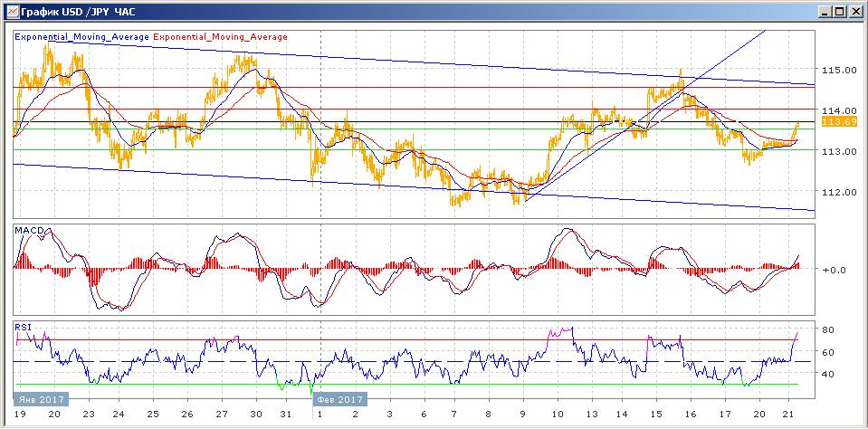
Task: Minimize the USD/JPY chart window
Action: pos(824,11)
